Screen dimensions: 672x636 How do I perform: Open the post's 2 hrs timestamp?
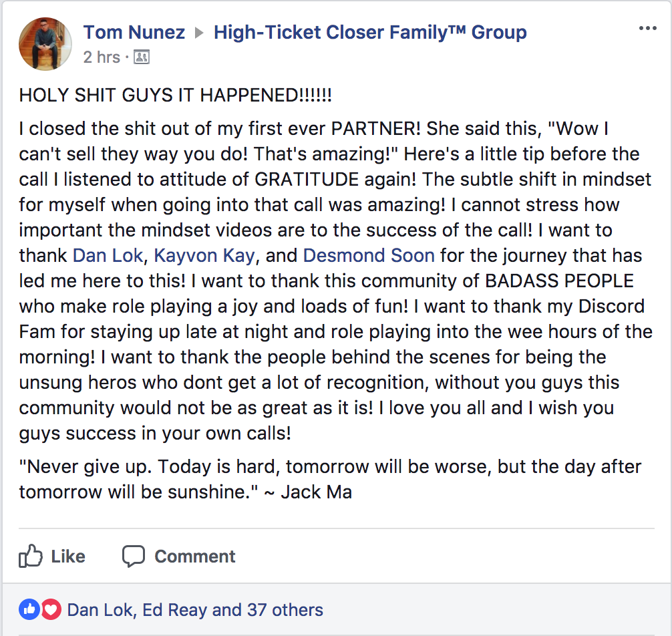click(102, 57)
